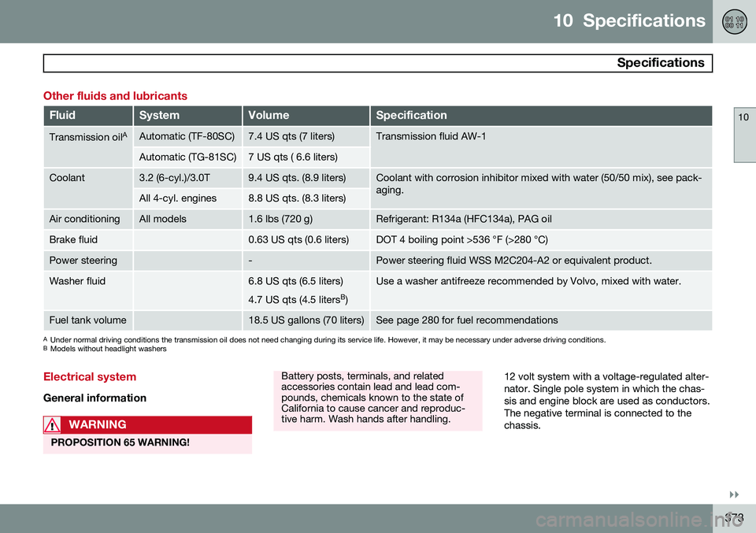The width and height of the screenshot is (756, 533).
Task: Click the coolant corrosion inhibitor specification text
Action: (539, 183)
